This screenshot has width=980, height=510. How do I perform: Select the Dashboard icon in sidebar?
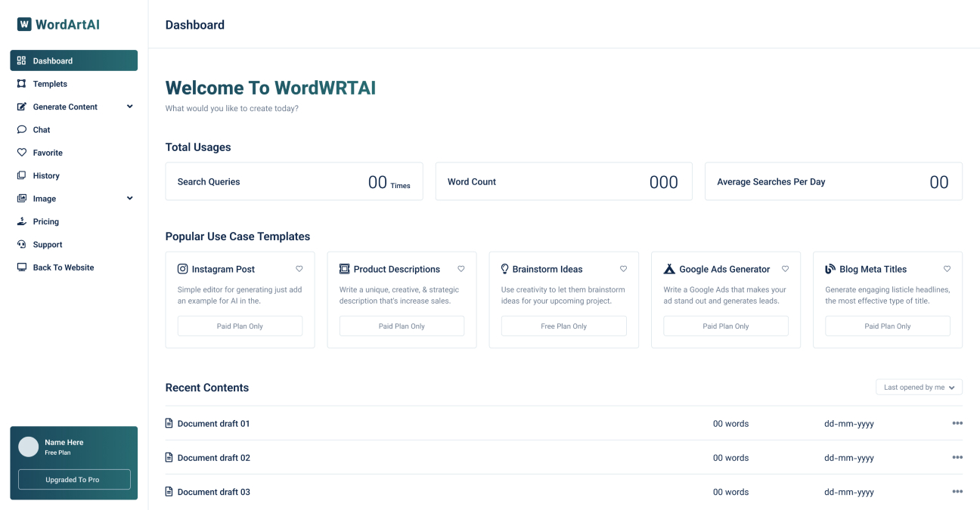pos(22,60)
